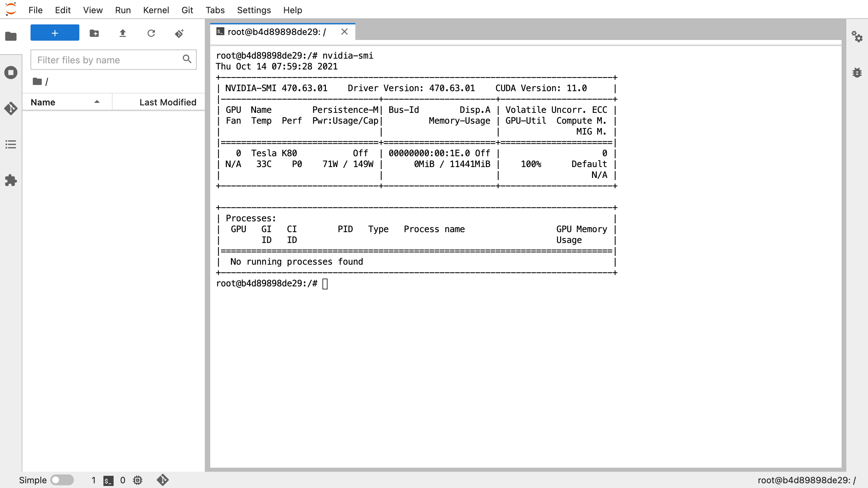Click the kernel count chip icon
This screenshot has height=488, width=868.
tap(138, 480)
